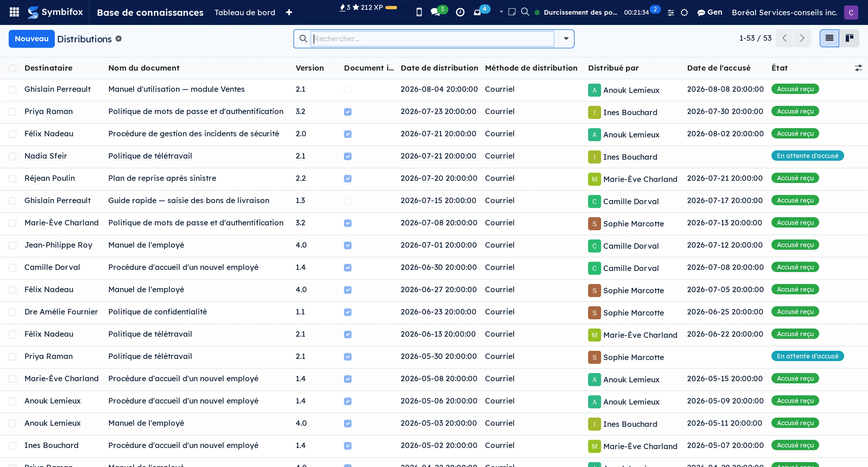Open the sticky note icon in navbar
This screenshot has width=868, height=467.
click(512, 12)
